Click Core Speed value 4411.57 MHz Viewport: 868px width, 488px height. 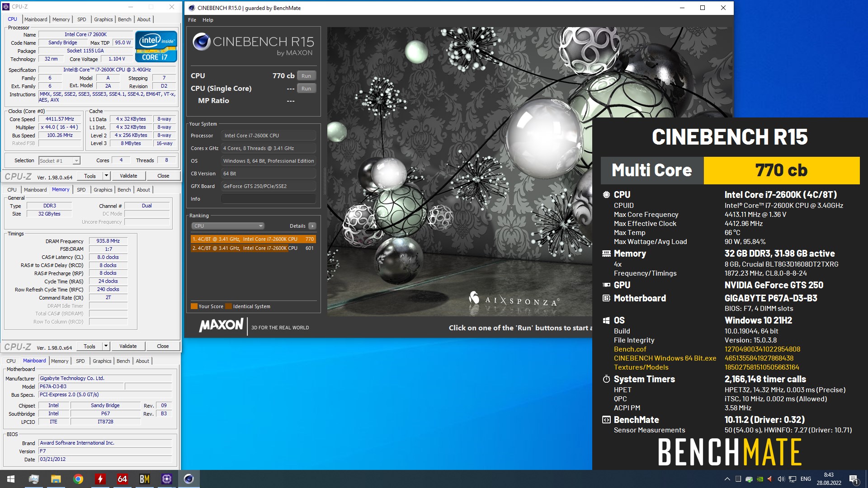click(x=60, y=119)
